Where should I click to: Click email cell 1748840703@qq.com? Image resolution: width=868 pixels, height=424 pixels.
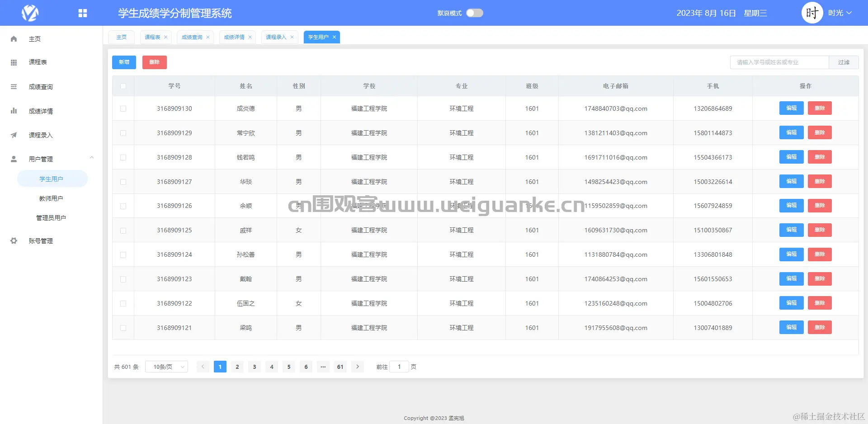tap(616, 108)
